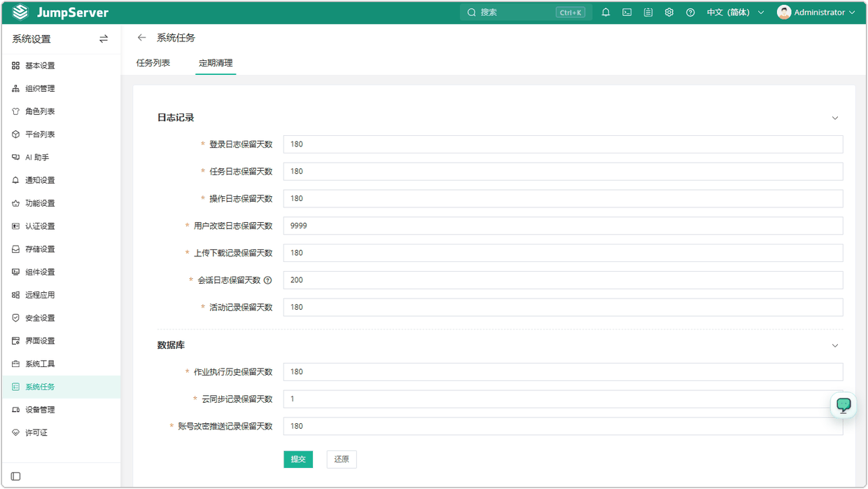Open 基本设置 in the sidebar
Viewport: 868px width, 489px height.
tap(60, 66)
